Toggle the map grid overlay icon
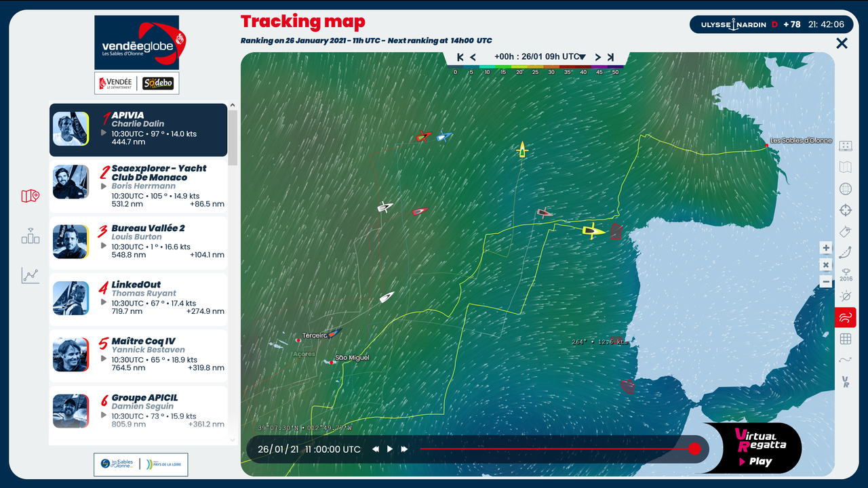Image resolution: width=868 pixels, height=488 pixels. [846, 339]
